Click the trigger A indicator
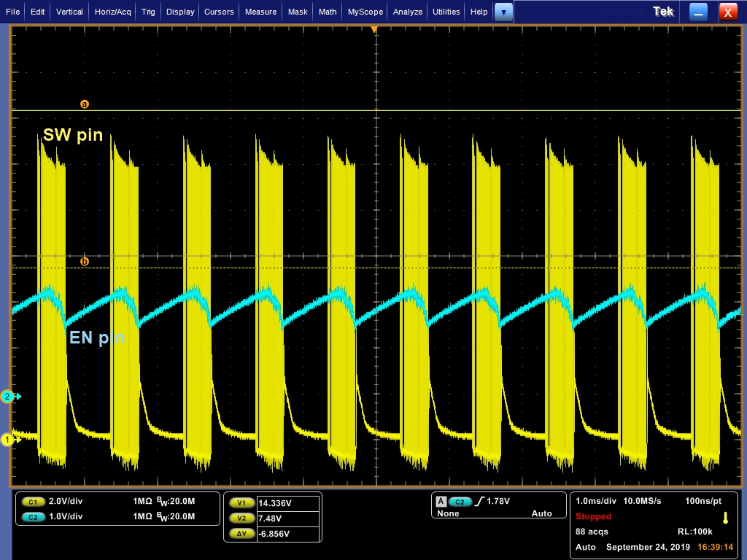The image size is (747, 560). pyautogui.click(x=441, y=501)
